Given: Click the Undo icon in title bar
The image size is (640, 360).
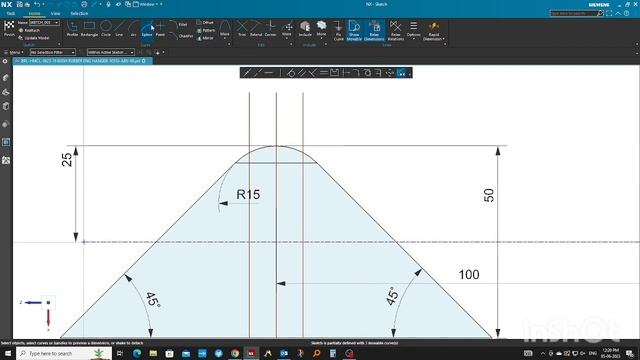Looking at the screenshot, I should (x=37, y=4).
